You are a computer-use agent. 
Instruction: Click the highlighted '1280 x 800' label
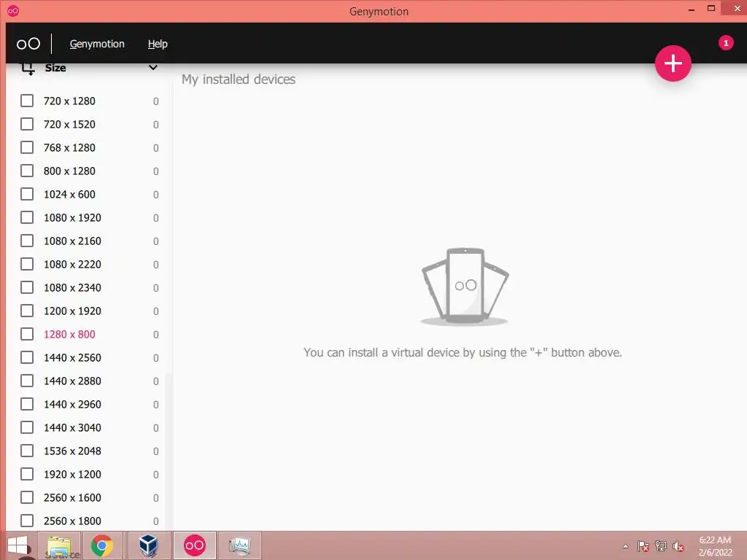[x=69, y=334]
